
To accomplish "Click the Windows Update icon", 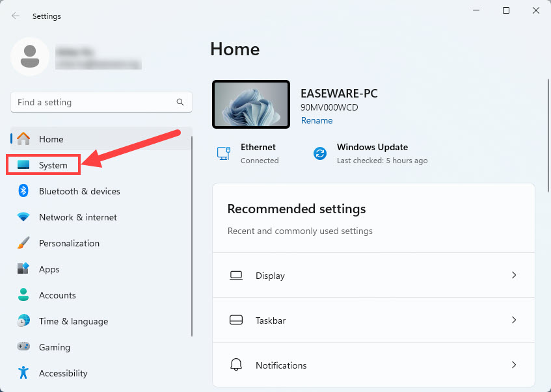I will point(319,153).
